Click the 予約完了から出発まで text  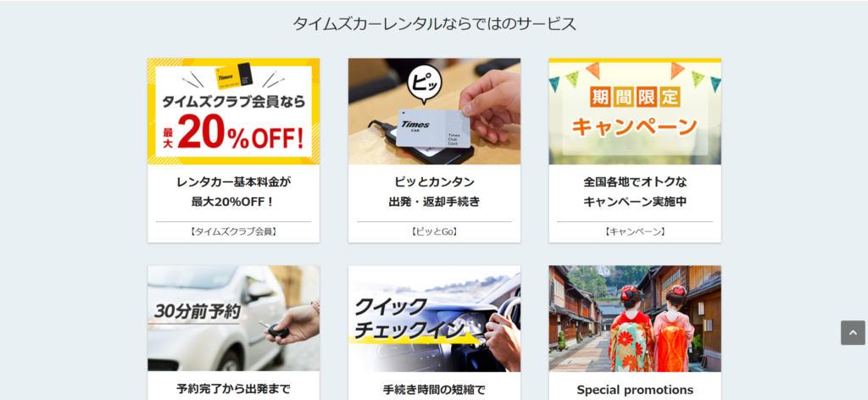234,389
